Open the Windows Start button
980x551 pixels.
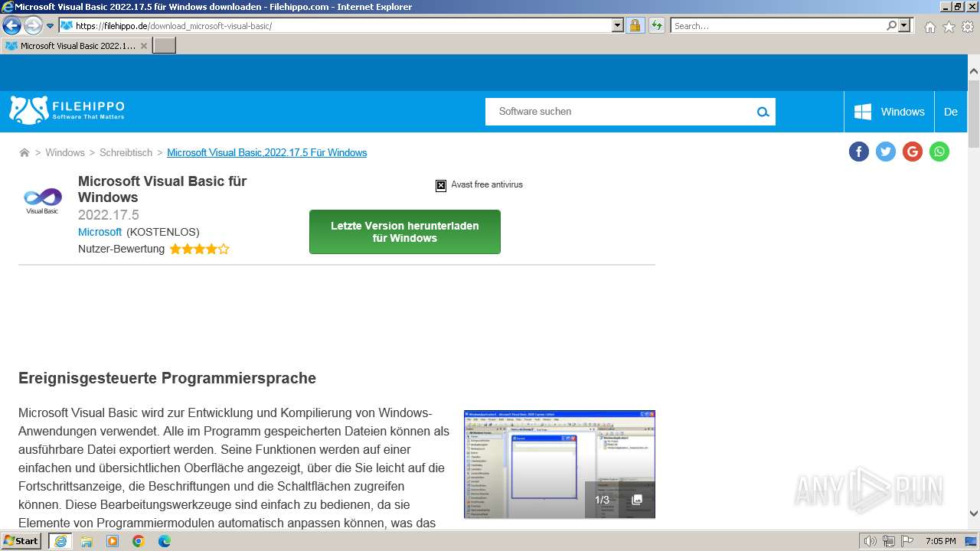pos(21,540)
